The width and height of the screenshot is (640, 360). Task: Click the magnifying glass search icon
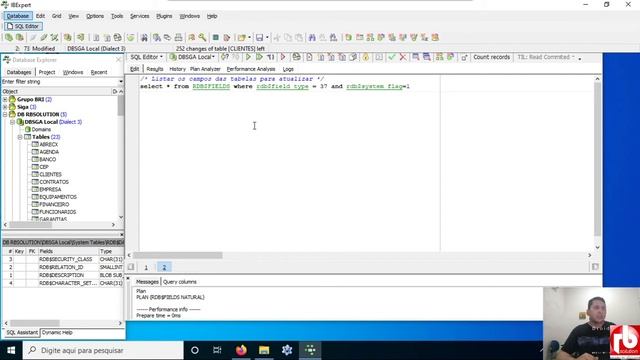[202, 38]
